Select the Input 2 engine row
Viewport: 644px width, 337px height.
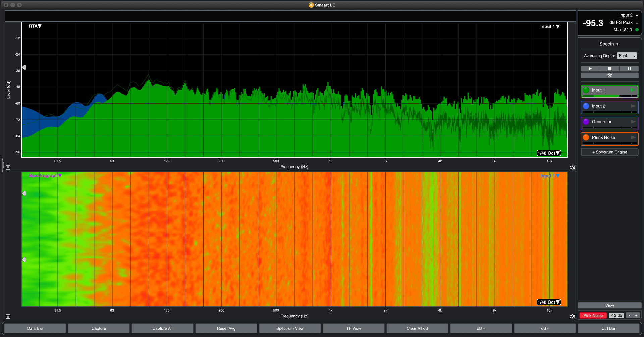(609, 107)
